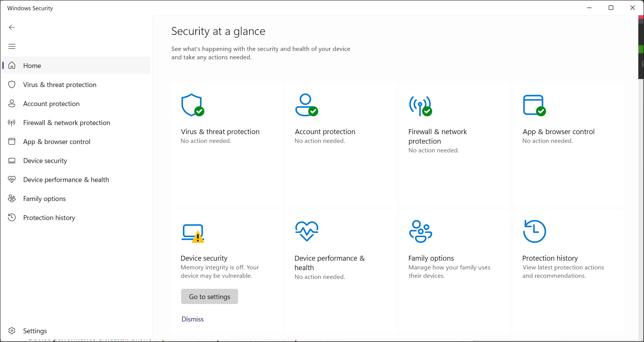This screenshot has width=644, height=342.
Task: Go back using the back arrow
Action: coord(12,27)
